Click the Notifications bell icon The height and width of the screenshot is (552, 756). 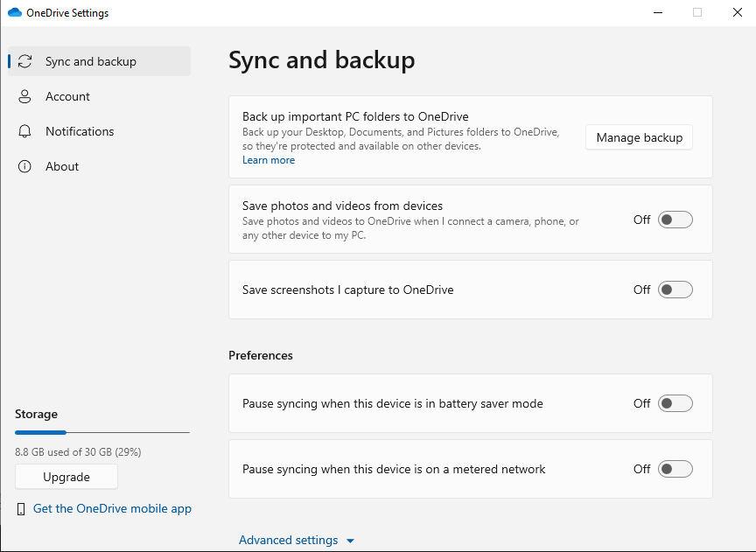24,131
